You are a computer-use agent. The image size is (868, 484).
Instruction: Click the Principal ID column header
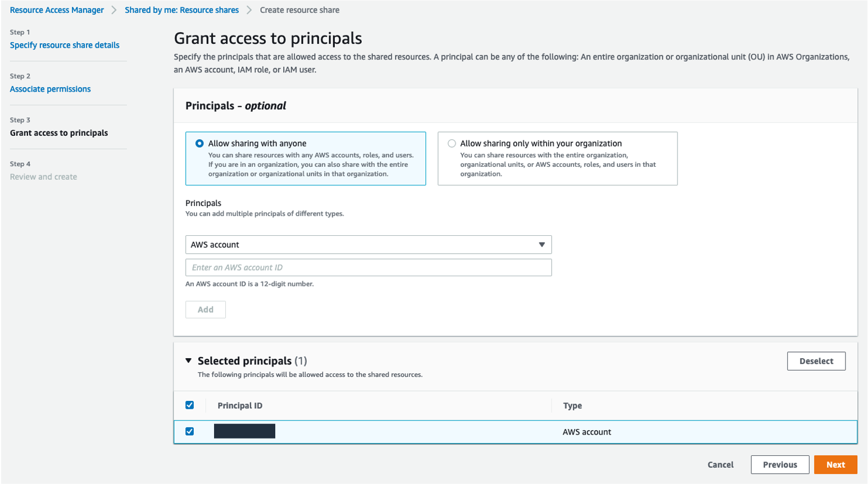240,406
